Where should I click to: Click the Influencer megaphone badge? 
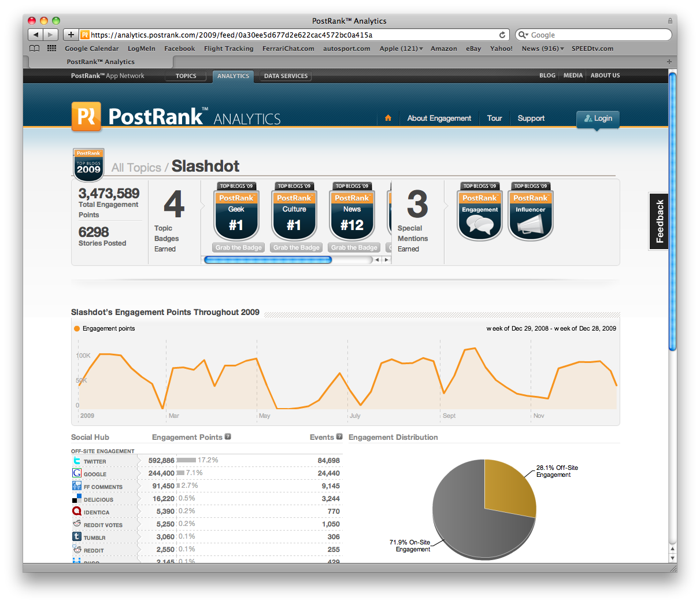(x=530, y=212)
